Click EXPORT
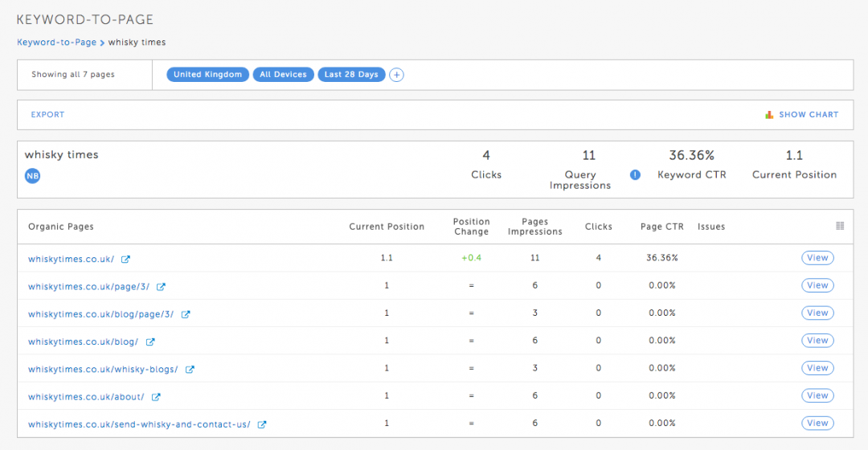 47,115
